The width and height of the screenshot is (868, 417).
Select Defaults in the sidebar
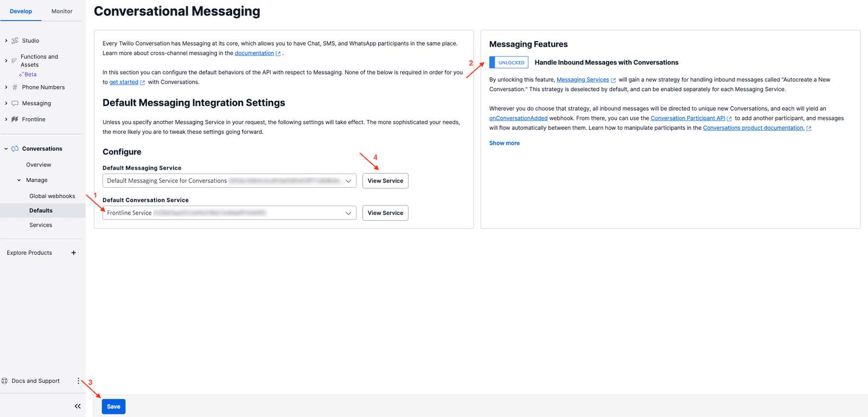41,210
